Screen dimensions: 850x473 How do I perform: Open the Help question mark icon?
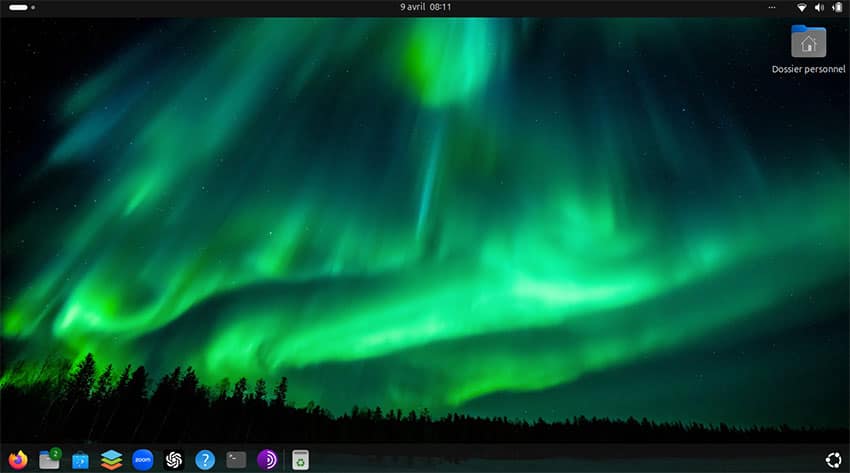pyautogui.click(x=205, y=460)
